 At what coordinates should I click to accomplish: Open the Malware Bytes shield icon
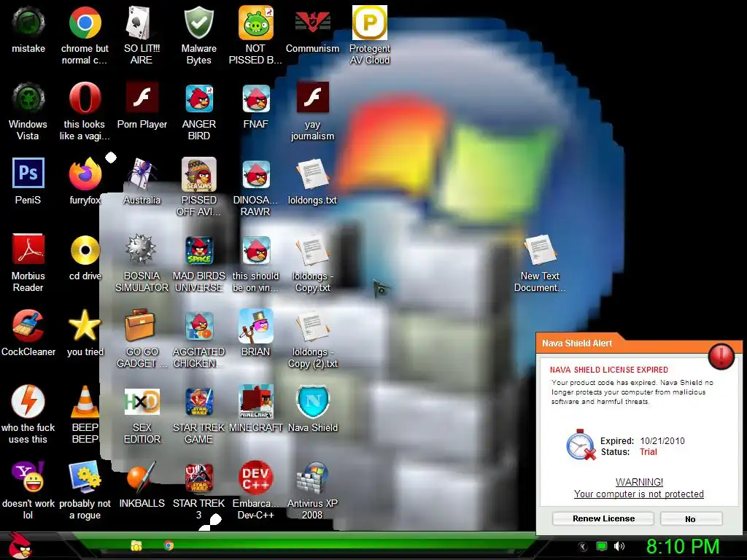point(198,23)
